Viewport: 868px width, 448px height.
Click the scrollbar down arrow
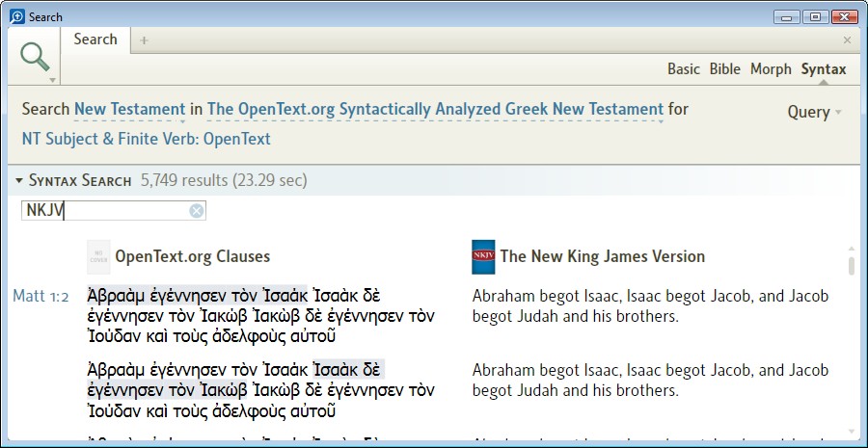[x=852, y=432]
